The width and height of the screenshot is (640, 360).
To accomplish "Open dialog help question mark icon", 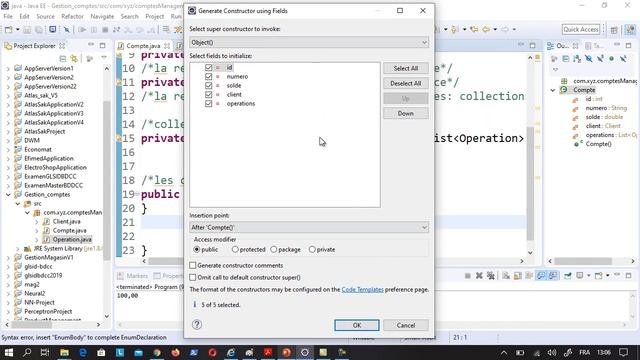I will click(x=197, y=324).
